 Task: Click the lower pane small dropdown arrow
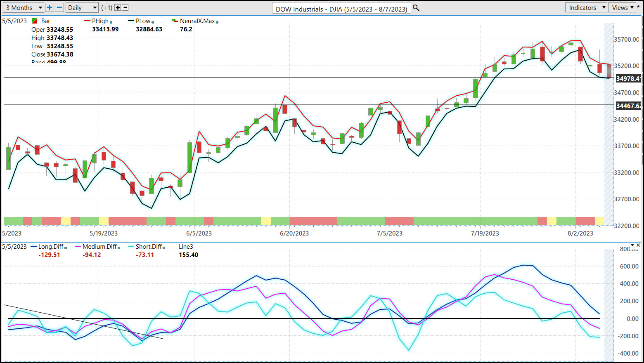tap(632, 245)
